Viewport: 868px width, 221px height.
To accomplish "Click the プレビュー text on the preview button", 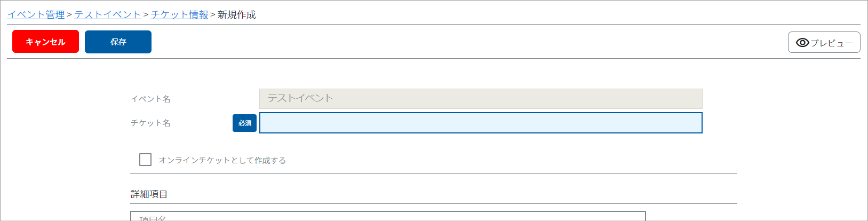I will [x=832, y=43].
